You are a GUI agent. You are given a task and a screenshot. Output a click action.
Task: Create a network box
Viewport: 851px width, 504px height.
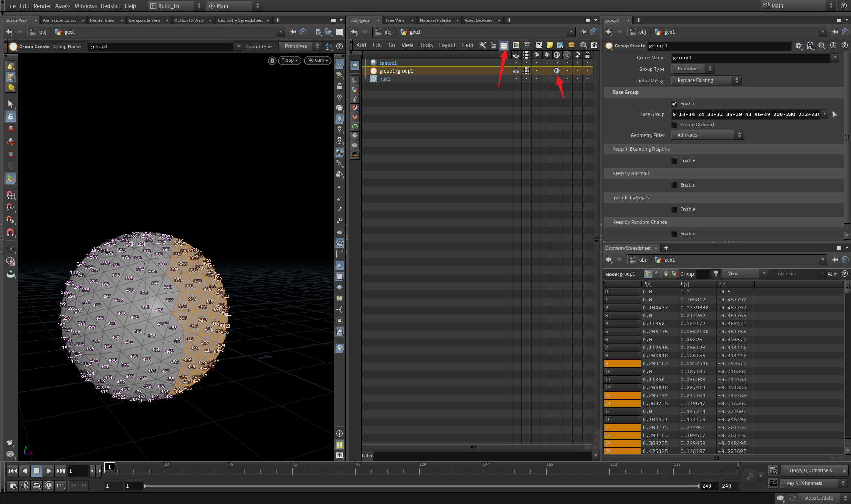[x=539, y=45]
